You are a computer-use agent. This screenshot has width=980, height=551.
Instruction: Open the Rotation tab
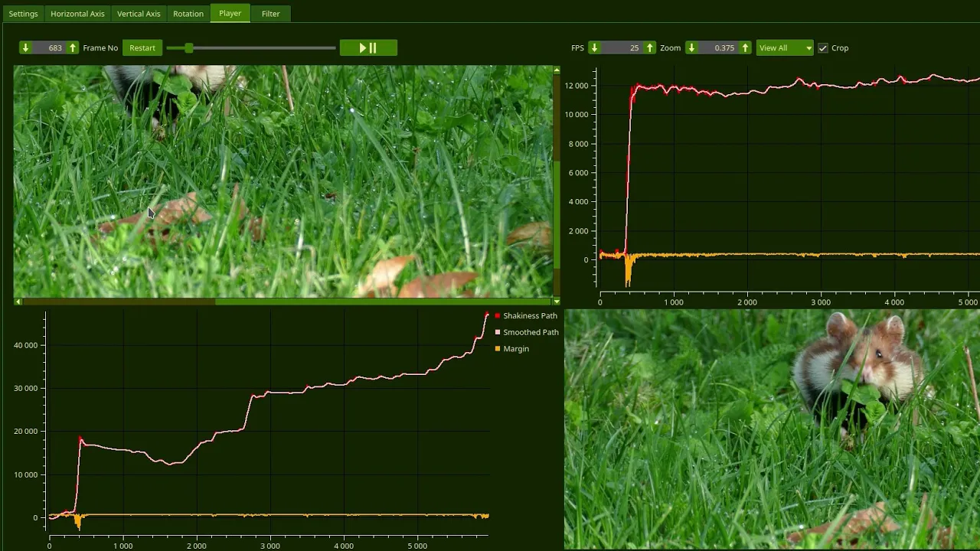[188, 14]
